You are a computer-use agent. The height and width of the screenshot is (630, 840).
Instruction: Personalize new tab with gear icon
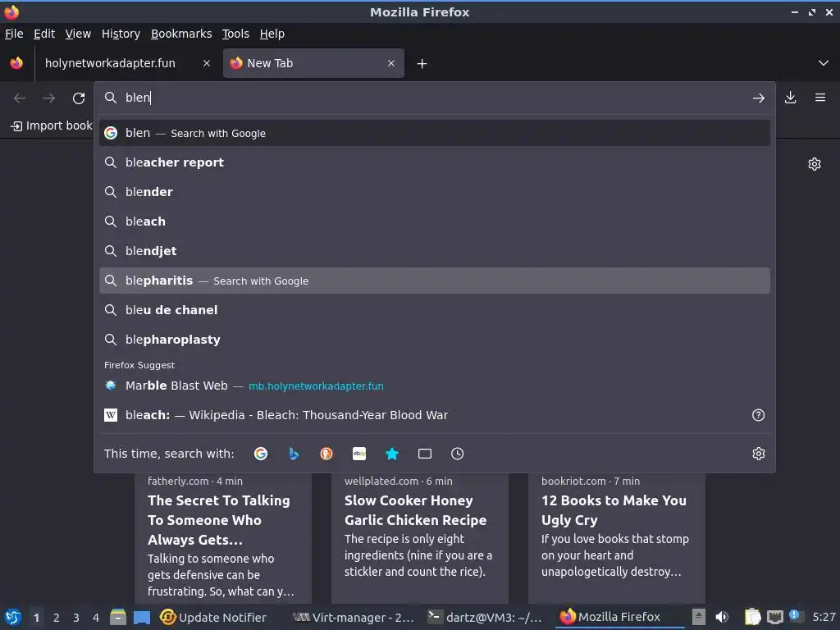(x=815, y=164)
